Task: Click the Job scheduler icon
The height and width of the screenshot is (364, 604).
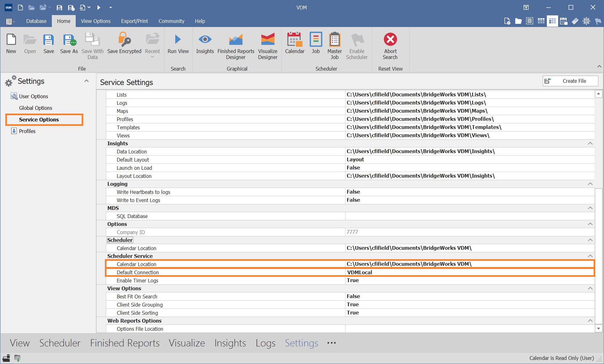Action: coord(316,44)
